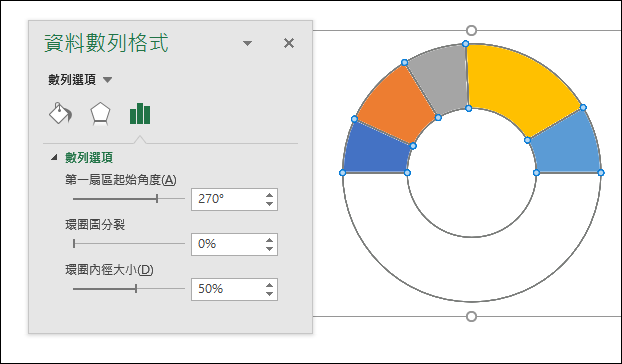The image size is (622, 364).
Task: Increase doughnut explosion with up arrow
Action: 270,240
